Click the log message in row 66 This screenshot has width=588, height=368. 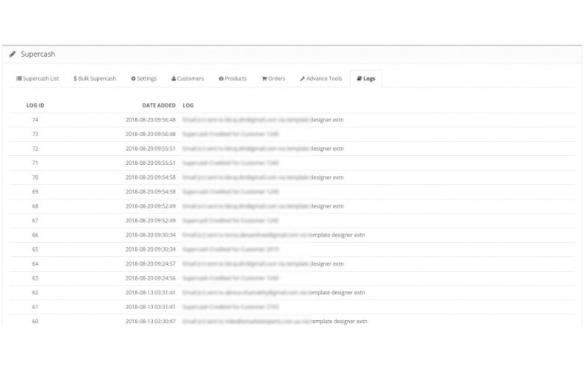click(x=273, y=235)
